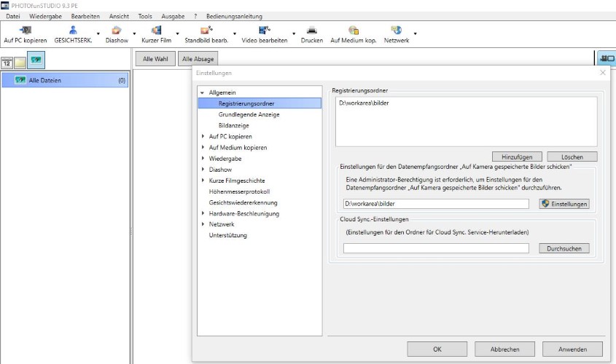Open the ? help menu
Viewport: 616px width, 364px height.
(x=195, y=16)
